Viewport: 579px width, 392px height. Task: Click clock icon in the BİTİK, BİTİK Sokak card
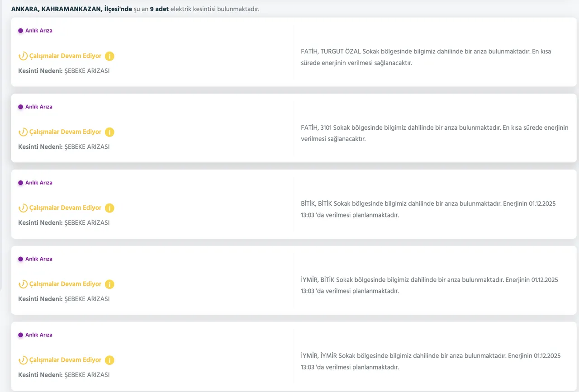click(x=23, y=208)
